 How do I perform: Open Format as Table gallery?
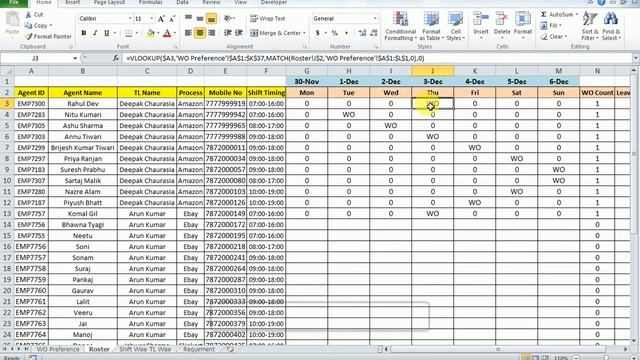pyautogui.click(x=431, y=26)
